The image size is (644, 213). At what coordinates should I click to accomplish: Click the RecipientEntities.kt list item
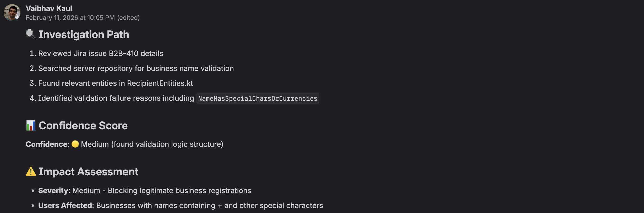pyautogui.click(x=111, y=83)
